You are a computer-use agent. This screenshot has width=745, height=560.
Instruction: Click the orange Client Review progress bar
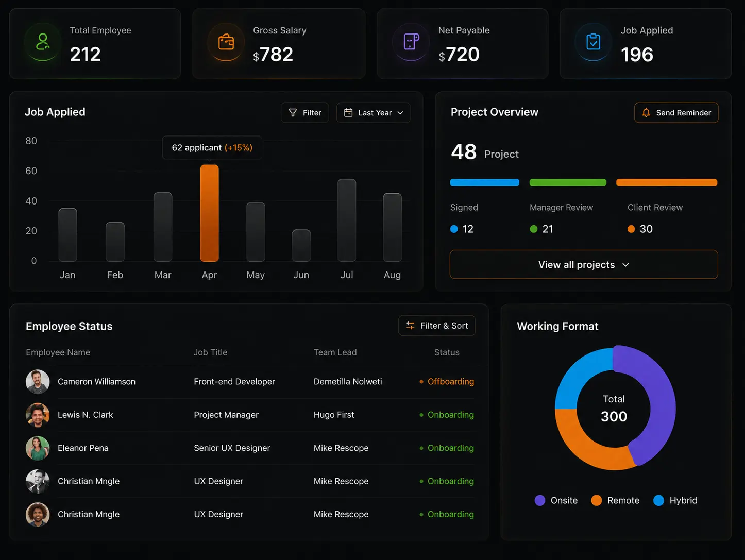(x=667, y=182)
